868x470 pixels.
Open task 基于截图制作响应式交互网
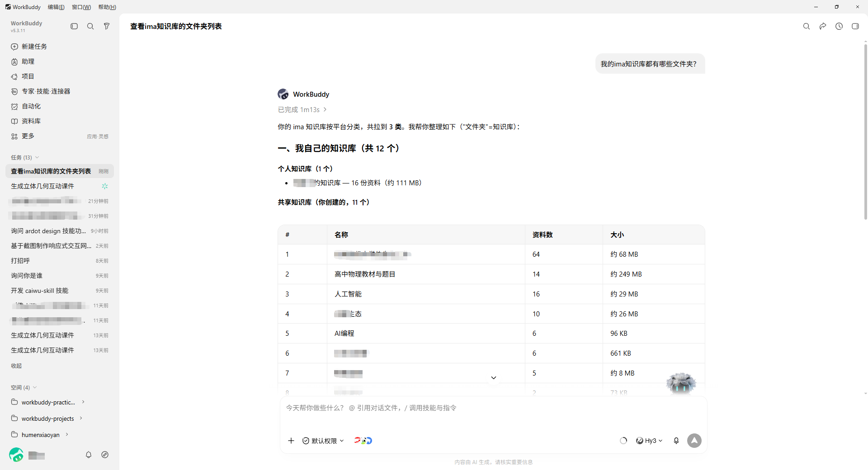pyautogui.click(x=60, y=246)
